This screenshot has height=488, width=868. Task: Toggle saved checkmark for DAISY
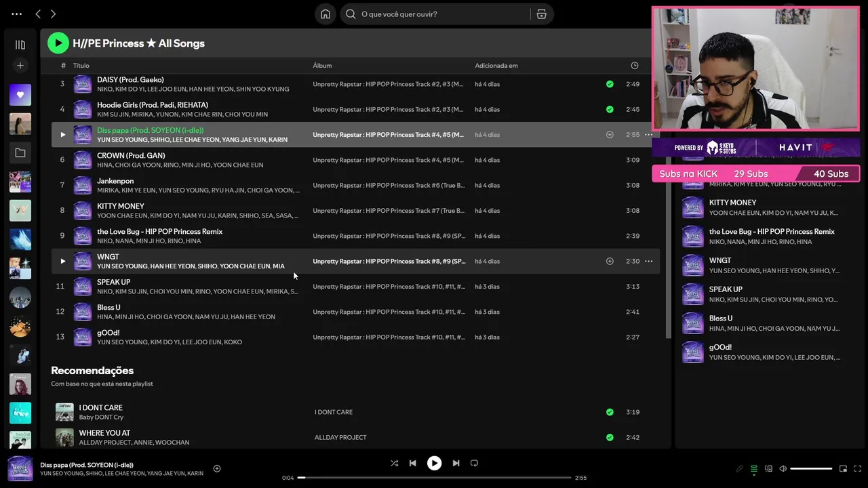[610, 84]
